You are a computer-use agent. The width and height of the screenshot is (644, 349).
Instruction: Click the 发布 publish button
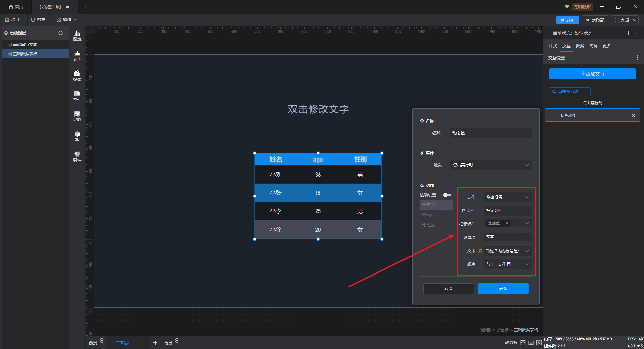tap(568, 20)
